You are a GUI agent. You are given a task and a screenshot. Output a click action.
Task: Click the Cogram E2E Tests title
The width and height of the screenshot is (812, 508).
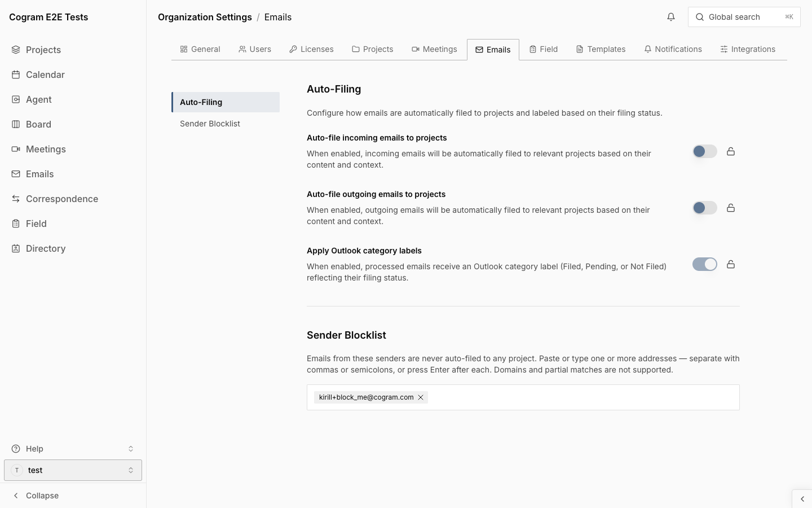[x=48, y=17]
